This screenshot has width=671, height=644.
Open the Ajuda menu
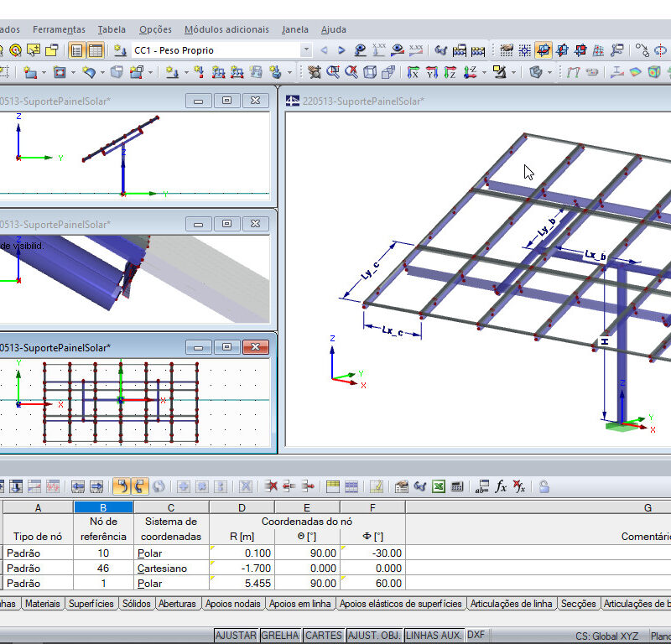pos(334,29)
